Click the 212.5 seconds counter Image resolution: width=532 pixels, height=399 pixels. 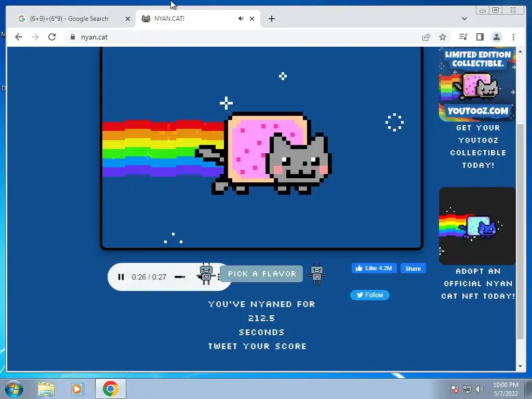[x=262, y=318]
